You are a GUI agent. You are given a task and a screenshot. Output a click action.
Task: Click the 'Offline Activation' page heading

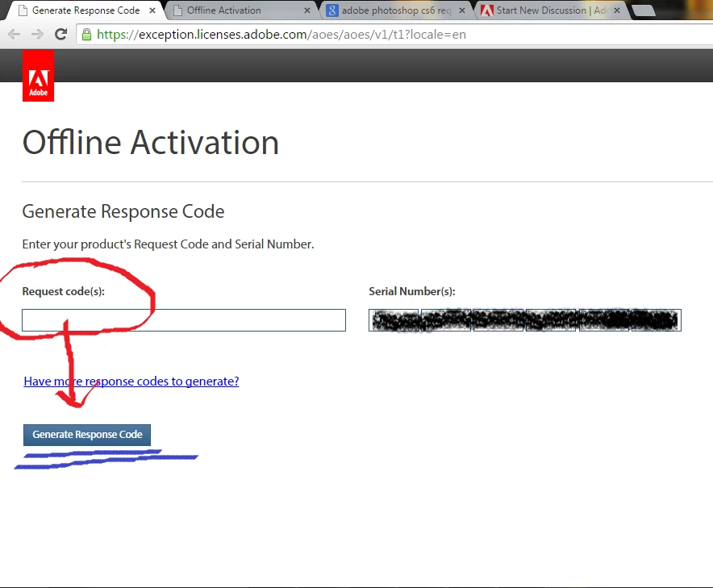coord(151,142)
